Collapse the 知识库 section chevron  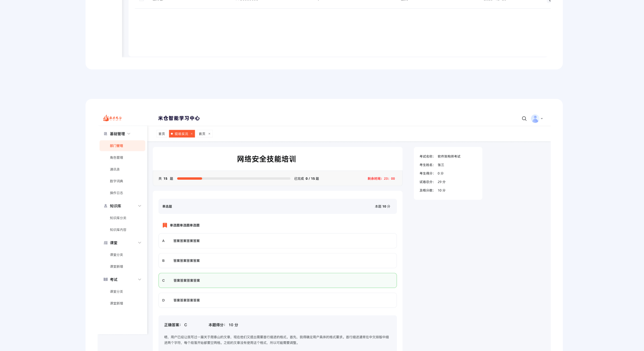[x=140, y=206]
